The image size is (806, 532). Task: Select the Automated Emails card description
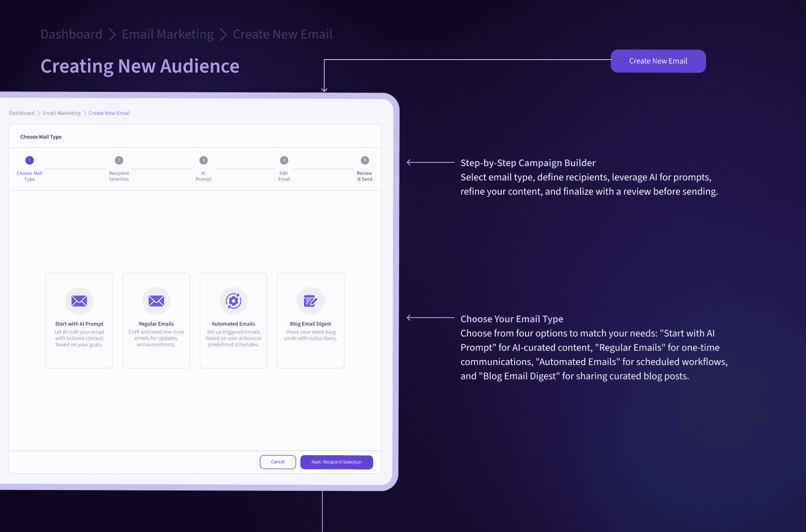233,338
